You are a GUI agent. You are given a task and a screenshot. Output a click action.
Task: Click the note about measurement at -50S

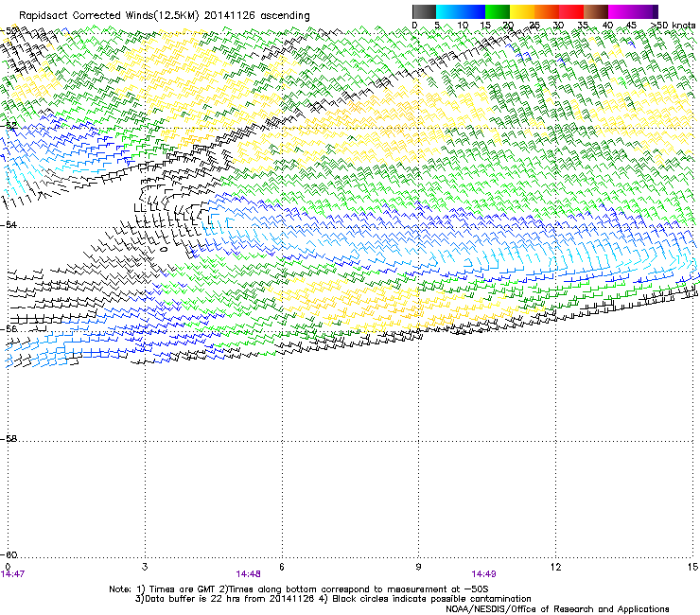(x=354, y=589)
